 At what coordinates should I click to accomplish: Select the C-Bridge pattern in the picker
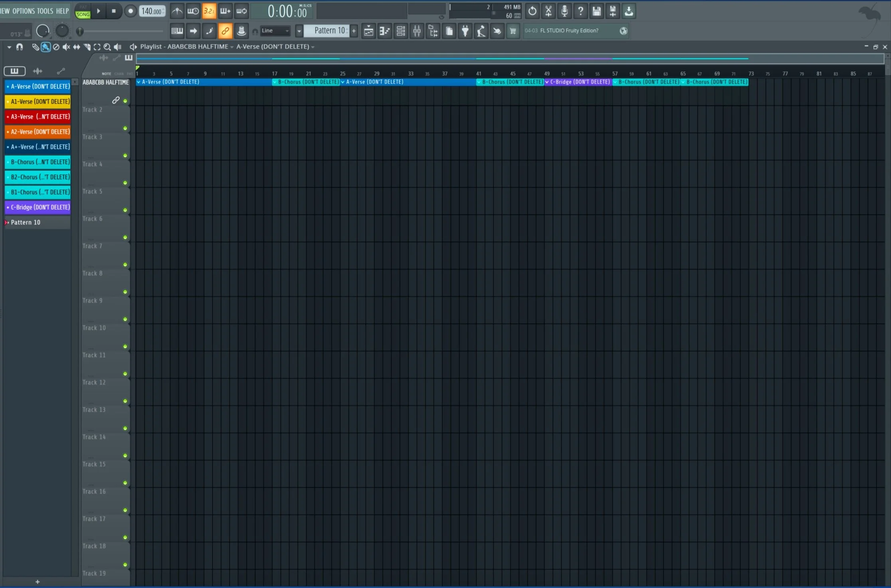point(38,207)
